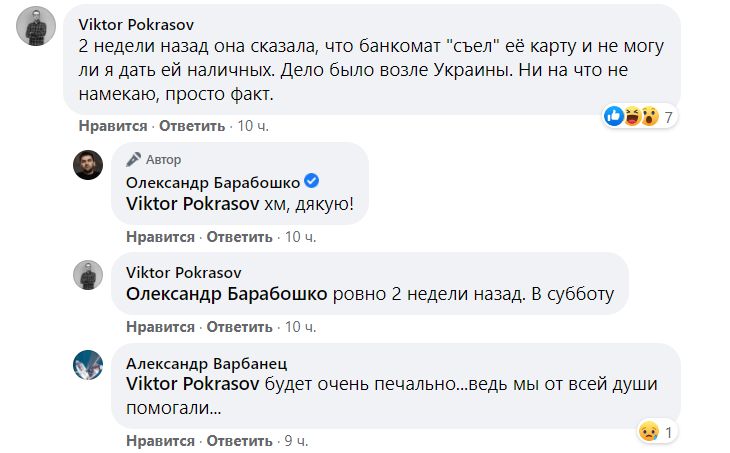This screenshot has width=730, height=453.
Task: Open Александр Варбанец's profile picture
Action: [x=89, y=365]
